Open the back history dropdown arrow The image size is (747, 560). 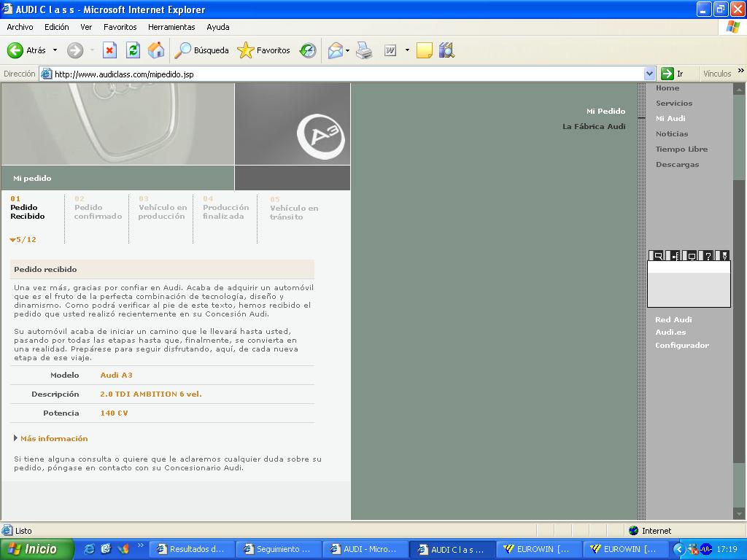(55, 50)
